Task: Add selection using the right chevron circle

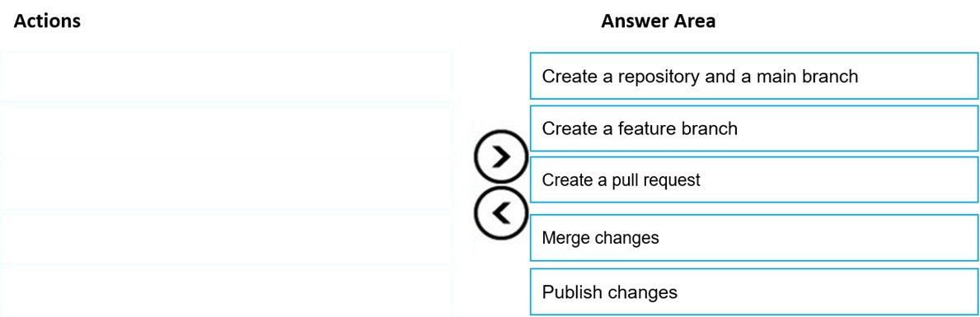Action: pos(500,157)
